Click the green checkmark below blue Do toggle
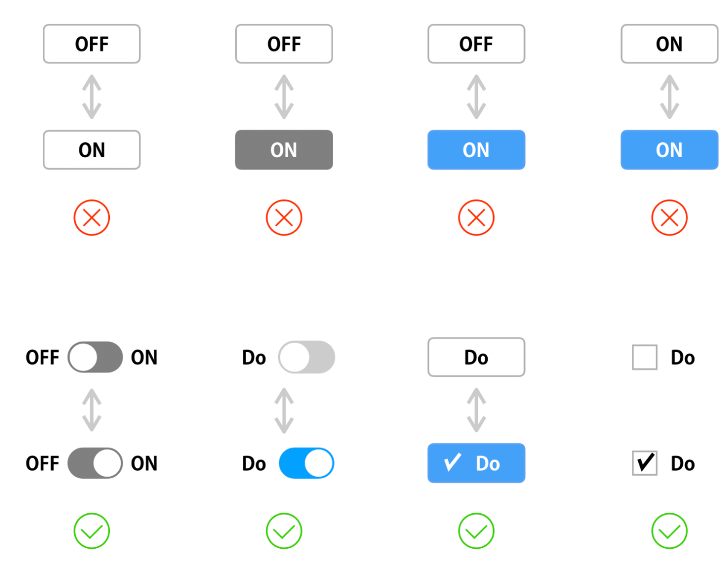 point(284,531)
